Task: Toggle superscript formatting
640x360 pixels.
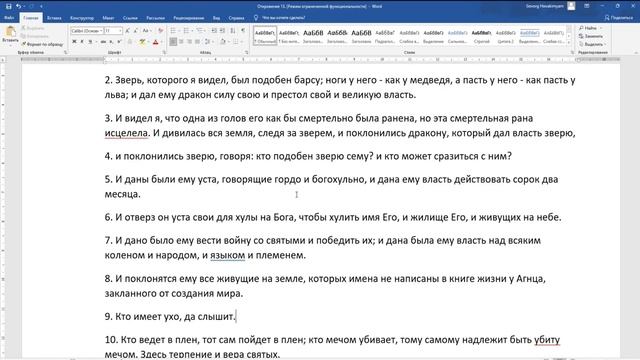Action: click(119, 42)
